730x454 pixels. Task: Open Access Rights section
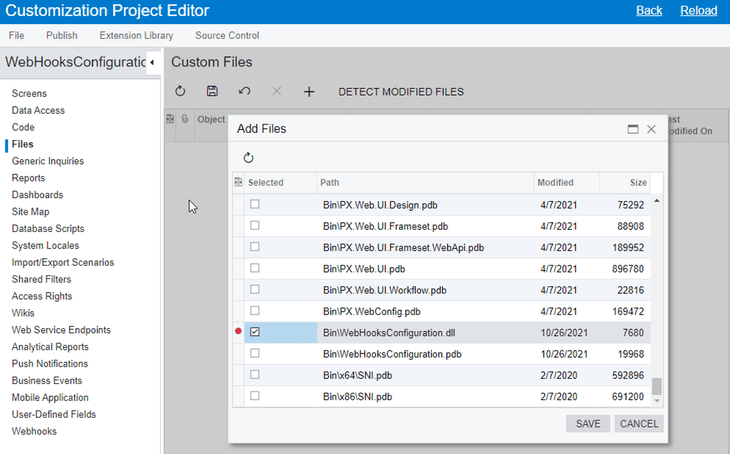click(x=42, y=296)
